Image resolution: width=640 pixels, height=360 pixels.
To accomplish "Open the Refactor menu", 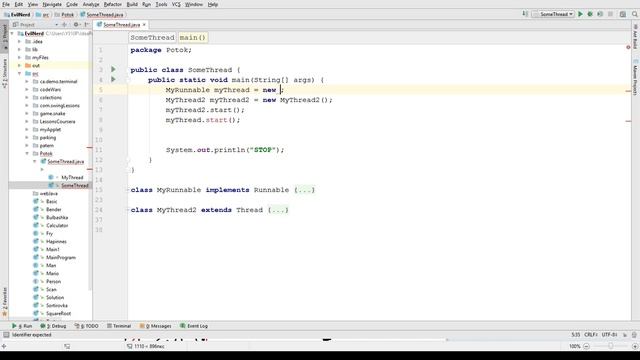I will click(x=113, y=4).
